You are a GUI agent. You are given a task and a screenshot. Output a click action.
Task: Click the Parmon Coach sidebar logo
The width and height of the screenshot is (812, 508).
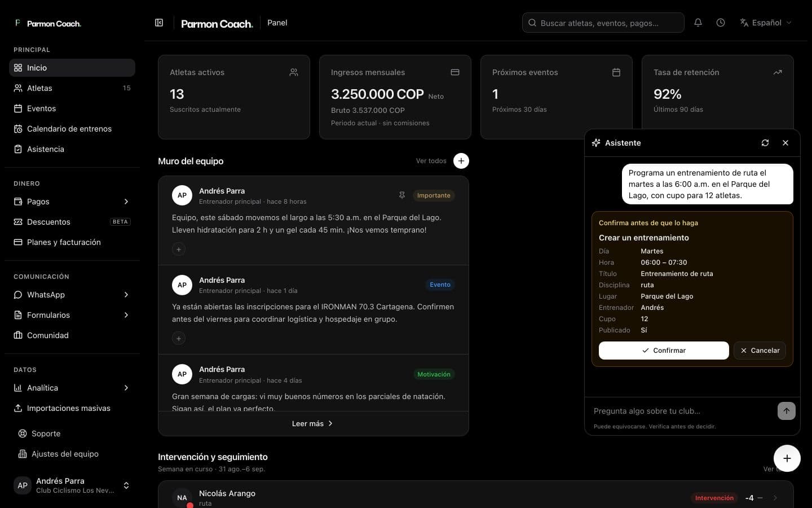click(x=48, y=23)
